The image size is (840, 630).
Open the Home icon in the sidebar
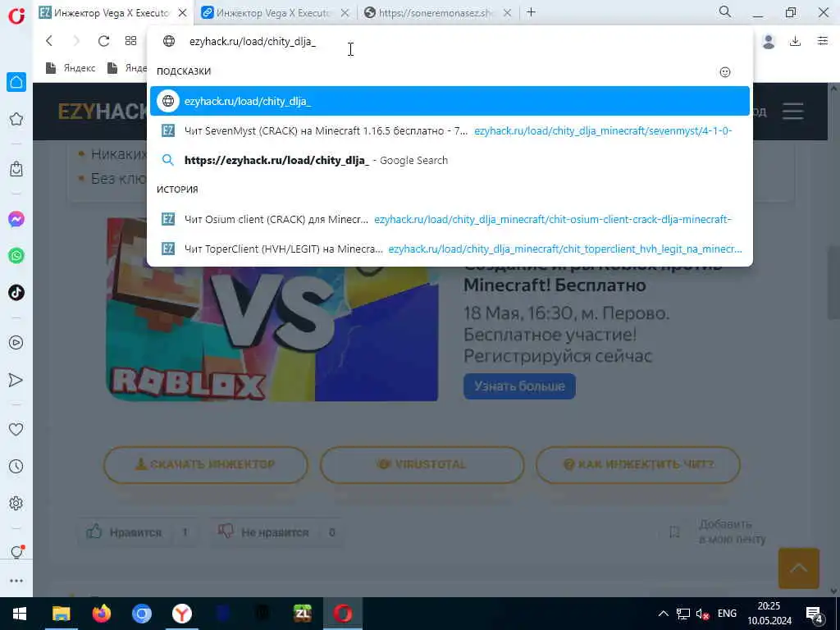coord(16,82)
